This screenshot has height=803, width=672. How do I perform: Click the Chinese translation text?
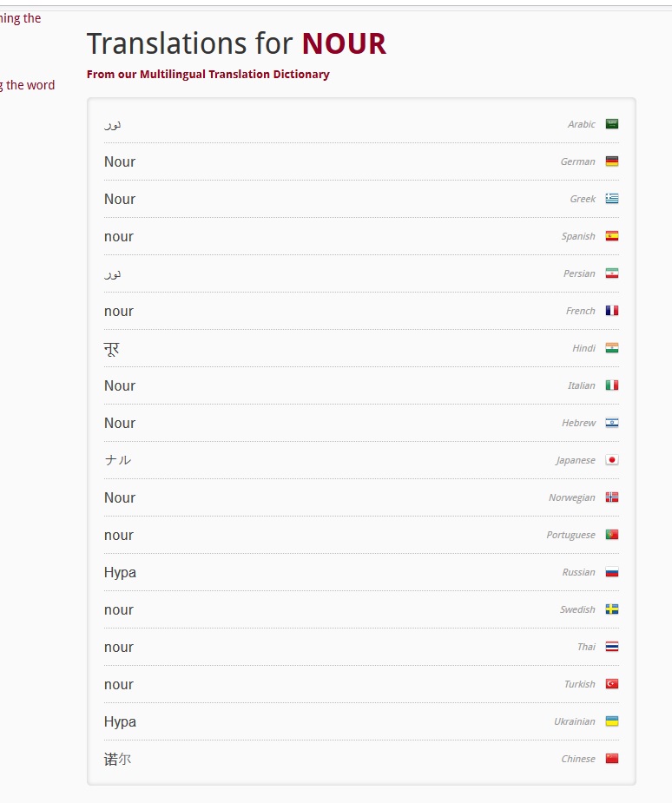tap(118, 759)
